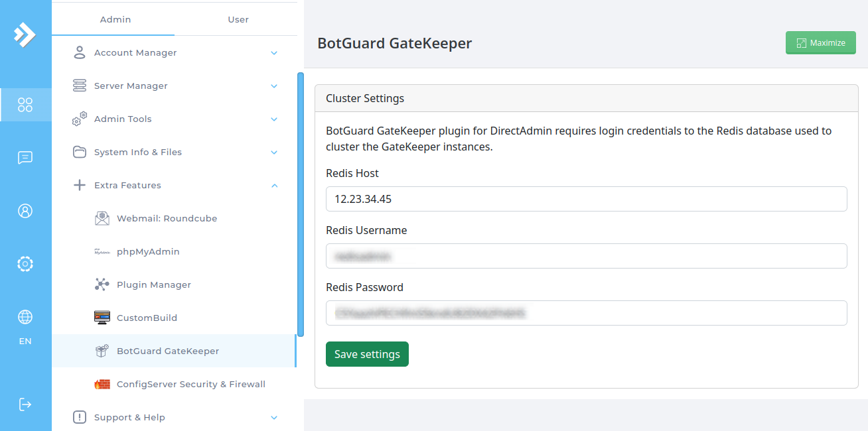Click the Account Manager label
This screenshot has width=868, height=431.
tap(135, 52)
